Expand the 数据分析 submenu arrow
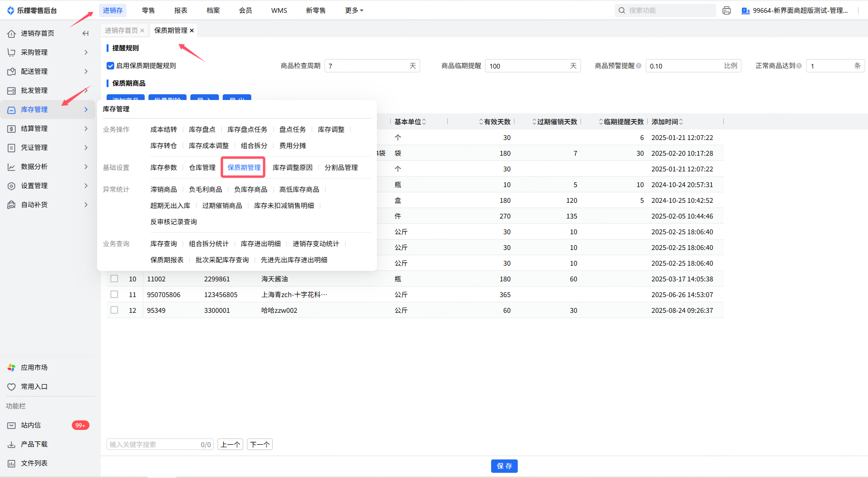868x478 pixels. [86, 167]
